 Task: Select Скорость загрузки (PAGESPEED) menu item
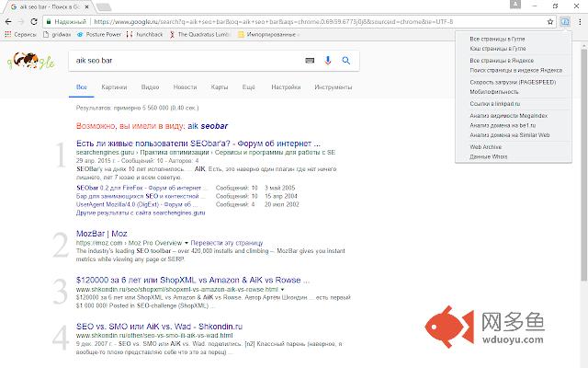click(x=513, y=82)
